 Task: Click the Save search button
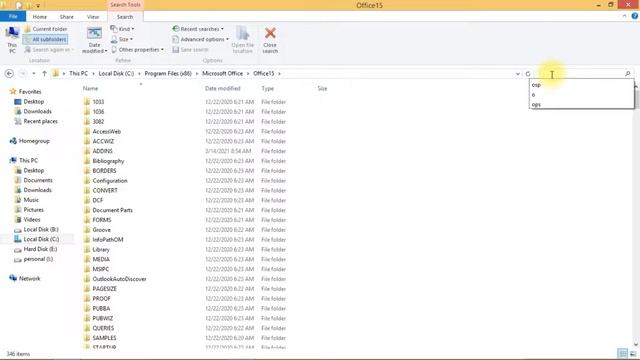click(190, 50)
